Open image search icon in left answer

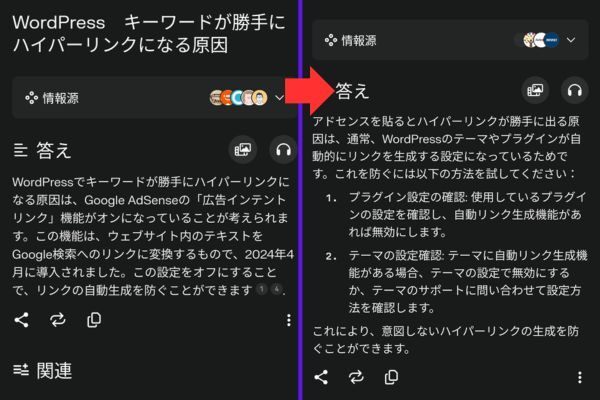point(243,150)
